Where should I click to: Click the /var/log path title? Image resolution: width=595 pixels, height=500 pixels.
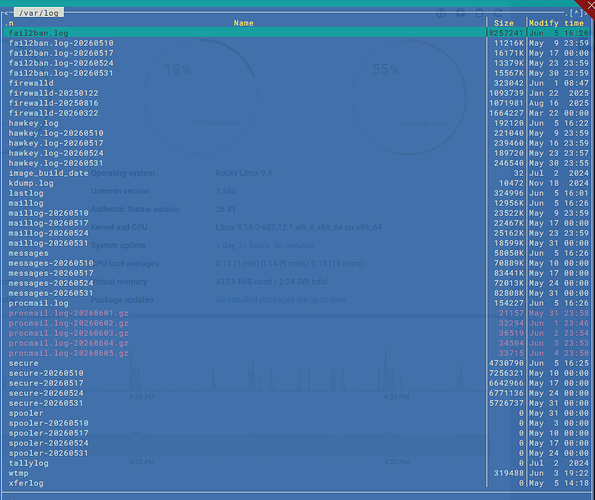(39, 13)
